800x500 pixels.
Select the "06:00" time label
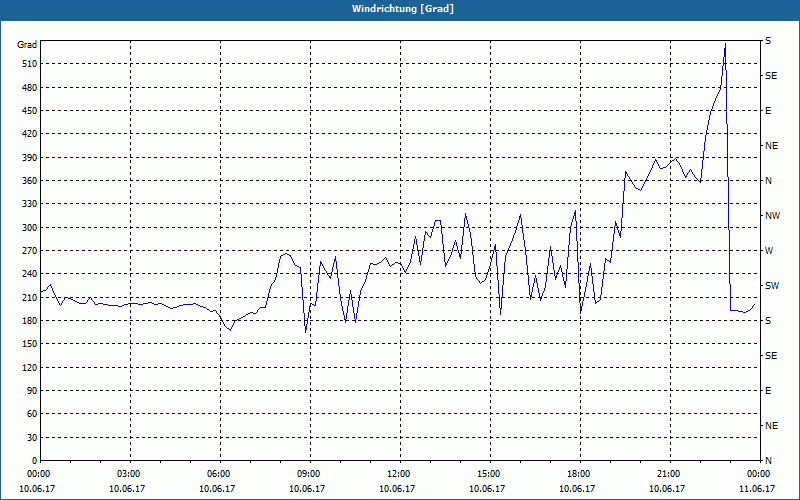pos(218,474)
